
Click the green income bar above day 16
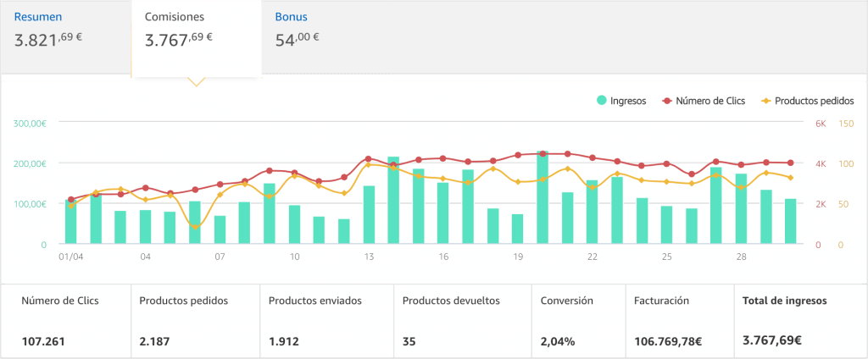coord(442,213)
